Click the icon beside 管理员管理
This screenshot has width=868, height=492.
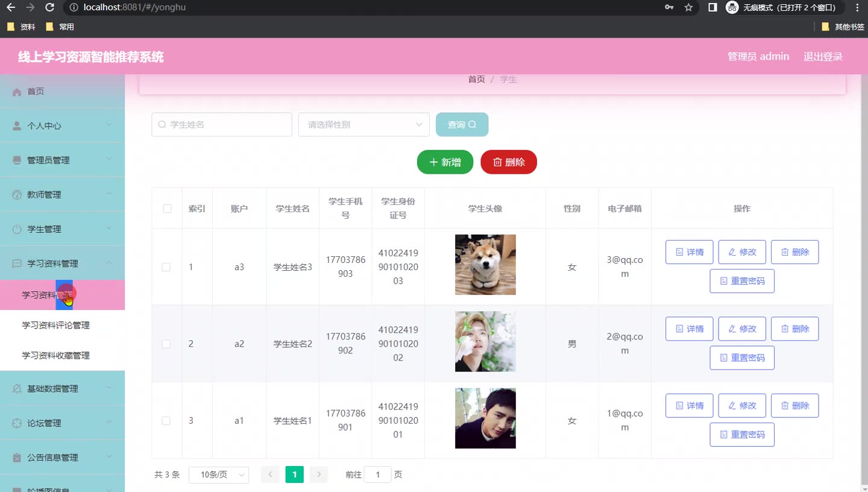click(17, 160)
